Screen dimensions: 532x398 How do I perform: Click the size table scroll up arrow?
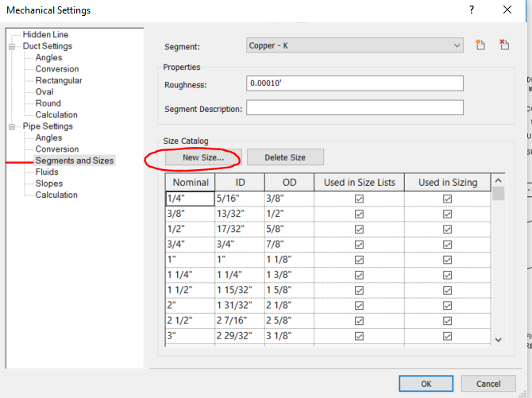[x=498, y=180]
